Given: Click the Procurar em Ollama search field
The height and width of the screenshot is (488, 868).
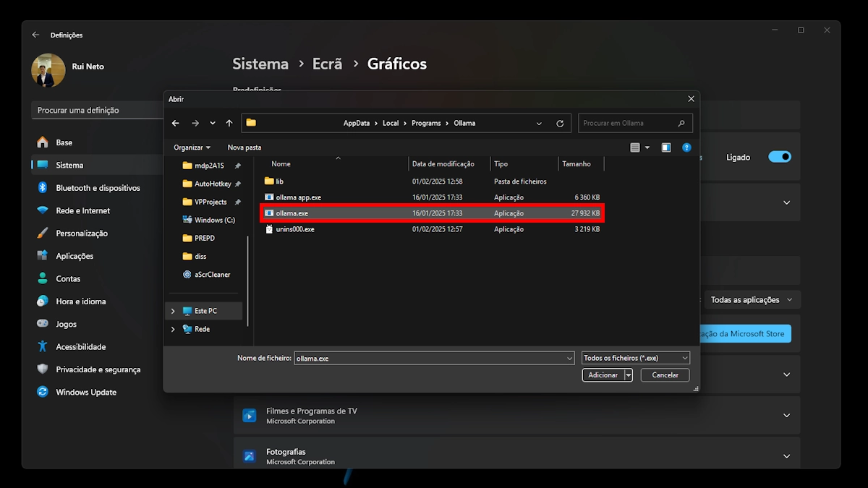Looking at the screenshot, I should pyautogui.click(x=628, y=124).
